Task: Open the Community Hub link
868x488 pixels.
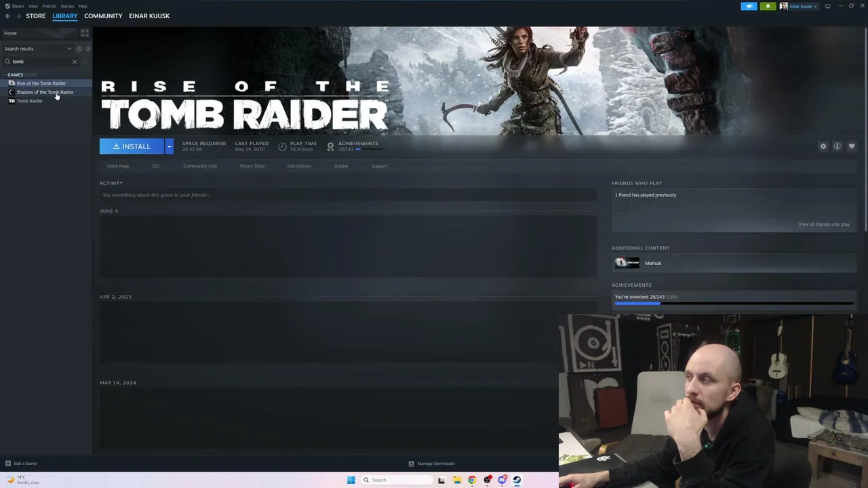Action: [x=200, y=166]
